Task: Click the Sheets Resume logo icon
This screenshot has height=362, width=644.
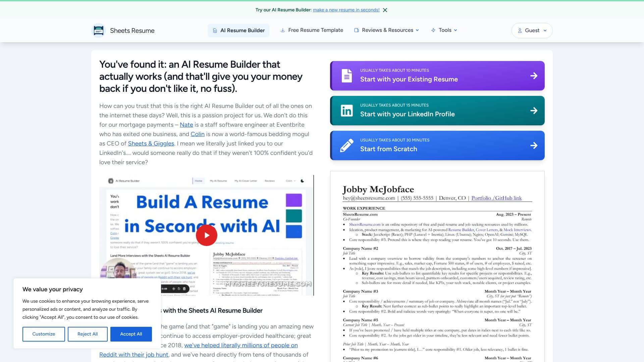Action: (x=99, y=31)
